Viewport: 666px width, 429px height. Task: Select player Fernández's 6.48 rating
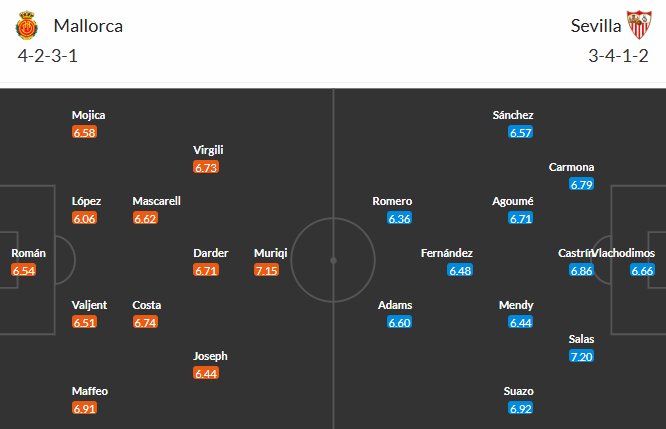coord(460,270)
